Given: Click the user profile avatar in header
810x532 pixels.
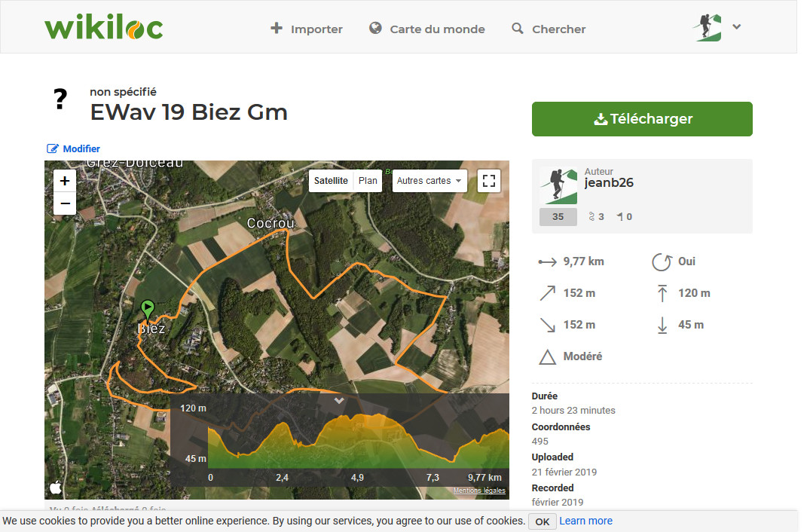Looking at the screenshot, I should pos(708,27).
